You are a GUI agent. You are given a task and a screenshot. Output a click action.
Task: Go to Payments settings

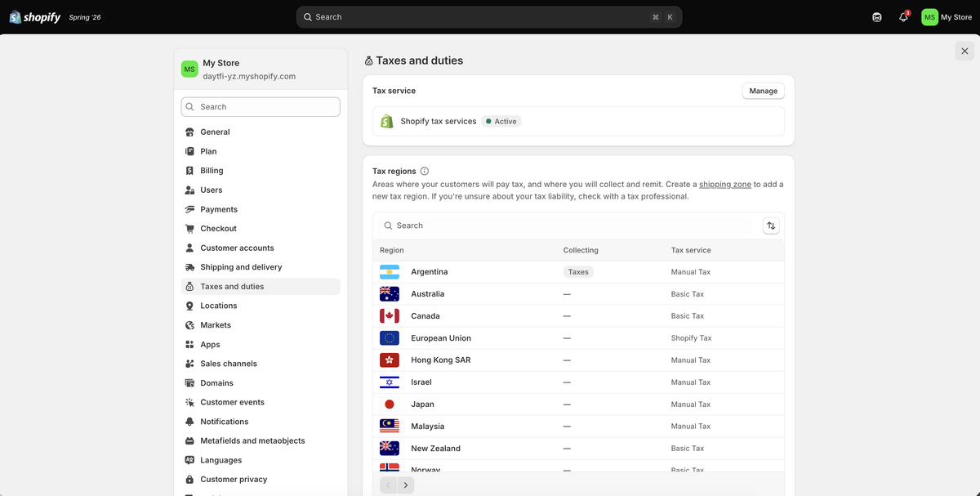coord(261,209)
